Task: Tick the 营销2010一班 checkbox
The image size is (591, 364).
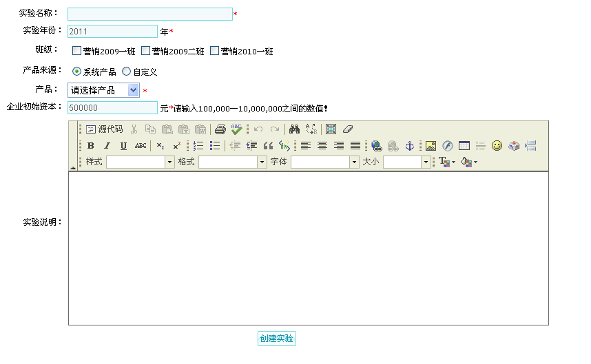Action: pyautogui.click(x=215, y=51)
